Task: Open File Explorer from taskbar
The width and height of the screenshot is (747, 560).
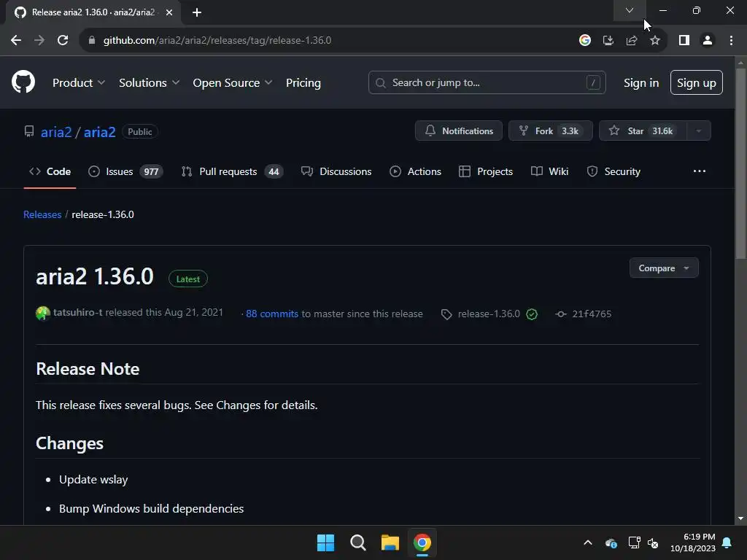Action: pos(390,542)
